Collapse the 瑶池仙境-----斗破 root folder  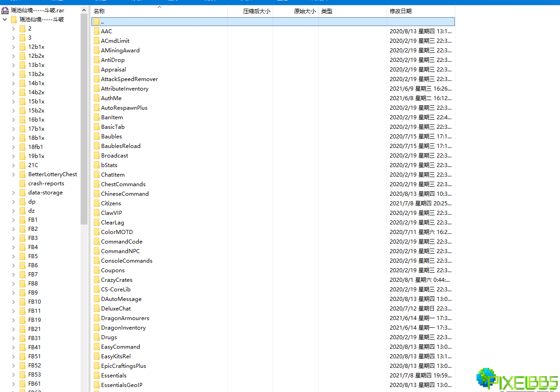(5, 19)
